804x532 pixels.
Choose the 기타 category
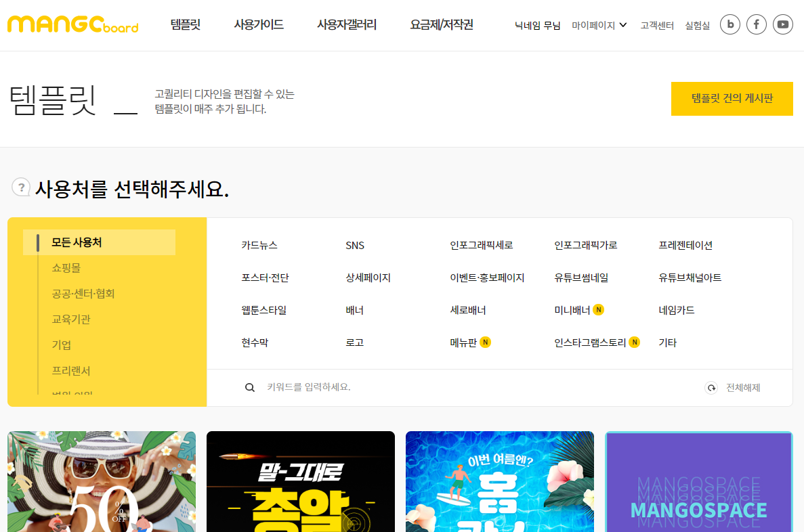pos(668,342)
